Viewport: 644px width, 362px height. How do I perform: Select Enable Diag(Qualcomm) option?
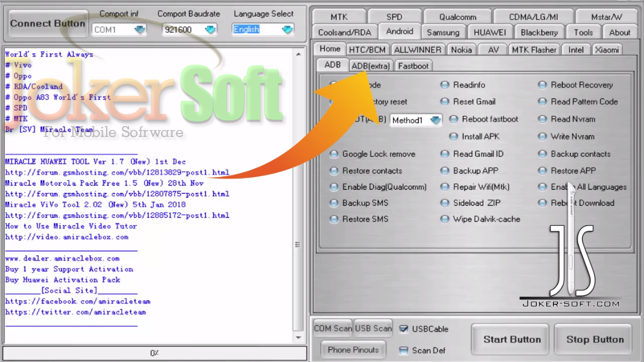tap(378, 187)
